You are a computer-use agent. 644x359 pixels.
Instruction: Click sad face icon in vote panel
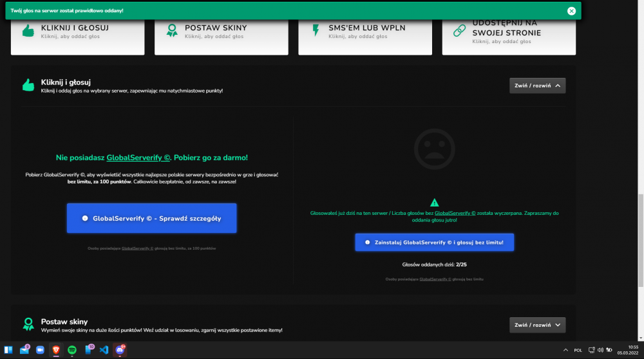(x=434, y=149)
